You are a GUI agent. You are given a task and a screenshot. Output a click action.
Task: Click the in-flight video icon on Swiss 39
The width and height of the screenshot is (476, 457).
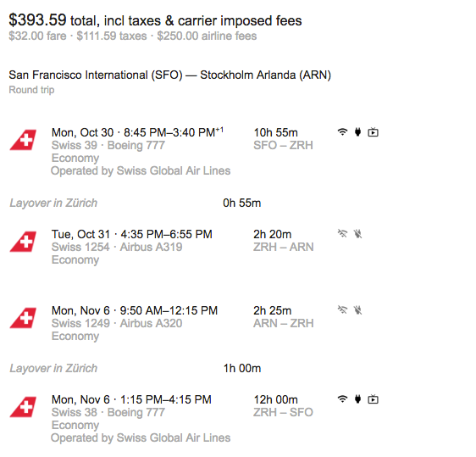pos(373,132)
